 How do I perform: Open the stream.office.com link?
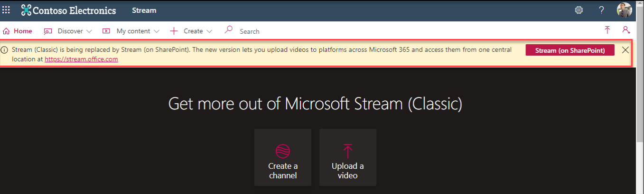[81, 59]
